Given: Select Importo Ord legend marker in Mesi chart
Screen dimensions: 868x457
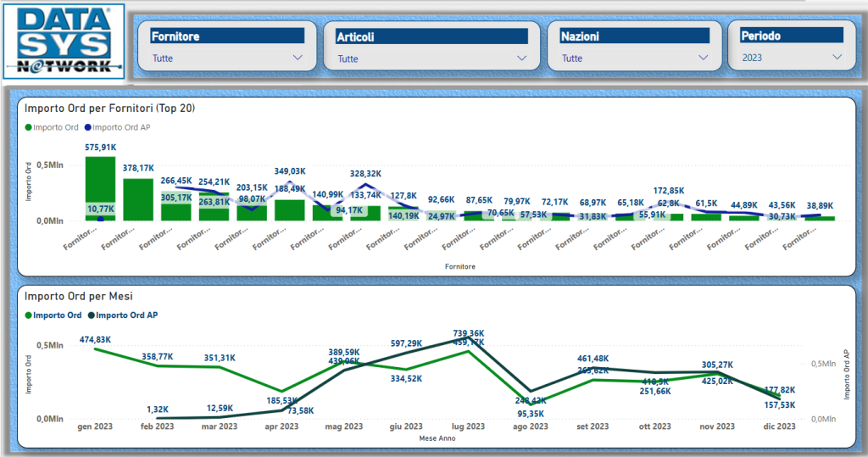Looking at the screenshot, I should click(29, 315).
